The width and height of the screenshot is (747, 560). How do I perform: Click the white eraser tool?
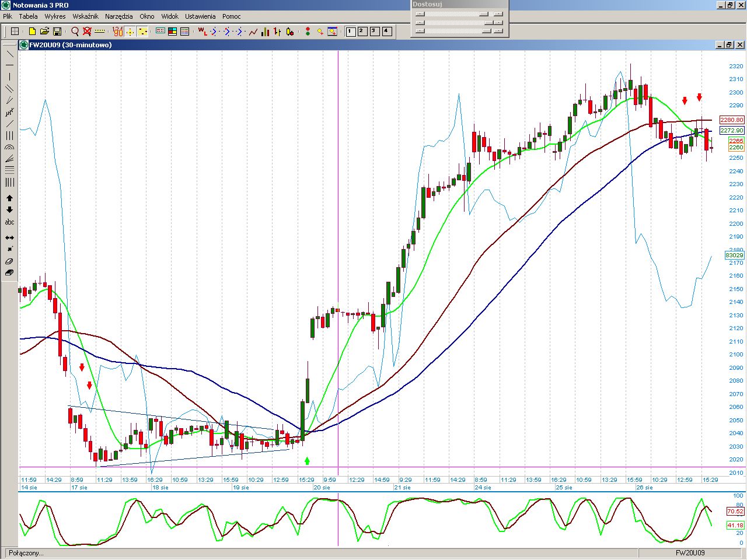click(9, 261)
